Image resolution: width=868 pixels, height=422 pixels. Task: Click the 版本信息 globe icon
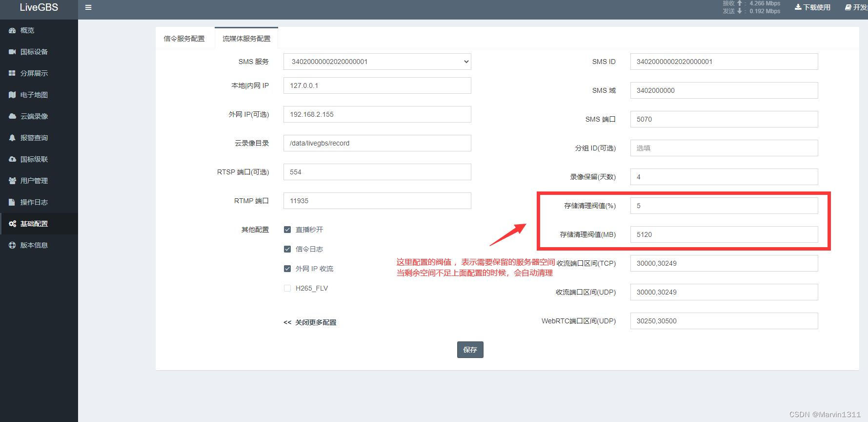tap(12, 245)
